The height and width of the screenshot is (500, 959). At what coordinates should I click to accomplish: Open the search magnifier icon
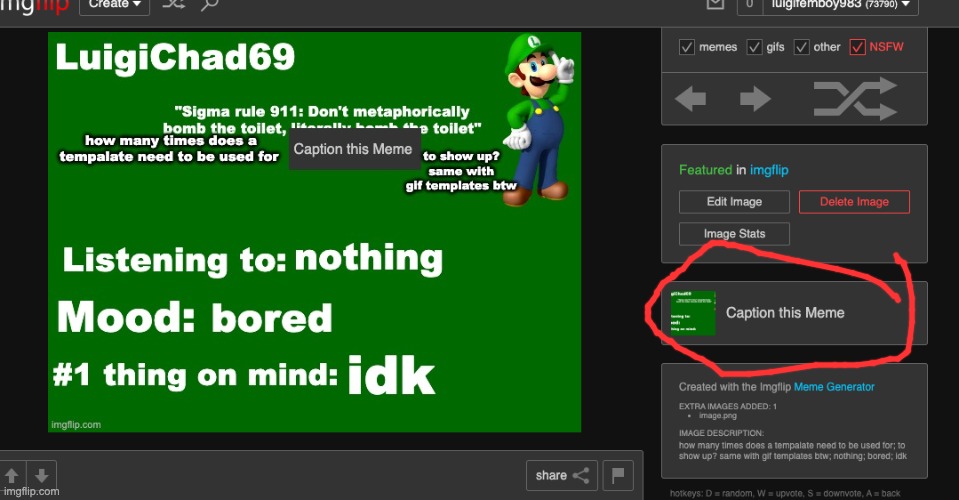click(x=210, y=4)
